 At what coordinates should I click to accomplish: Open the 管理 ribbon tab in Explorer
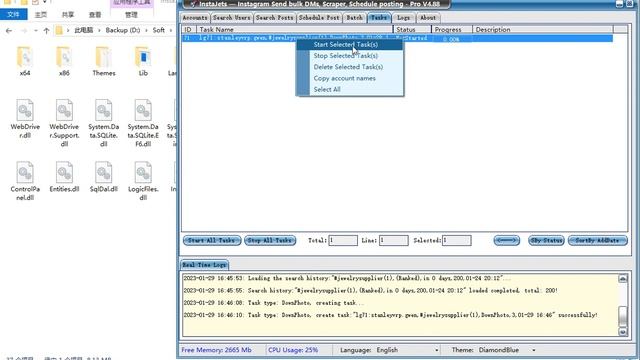click(x=131, y=15)
